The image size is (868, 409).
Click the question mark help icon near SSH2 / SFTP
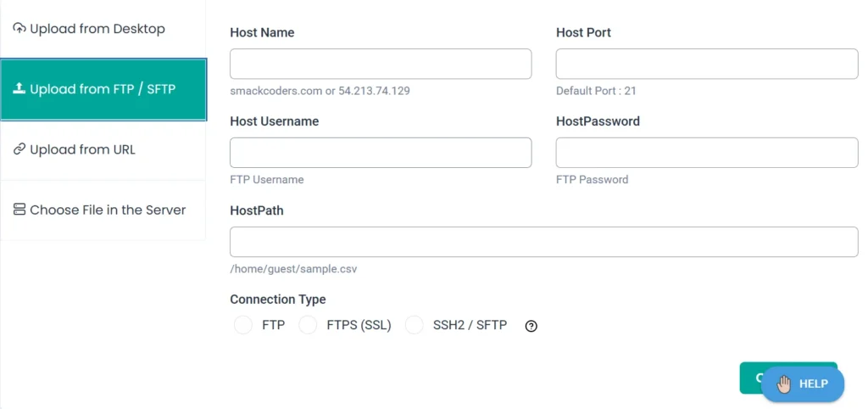531,326
